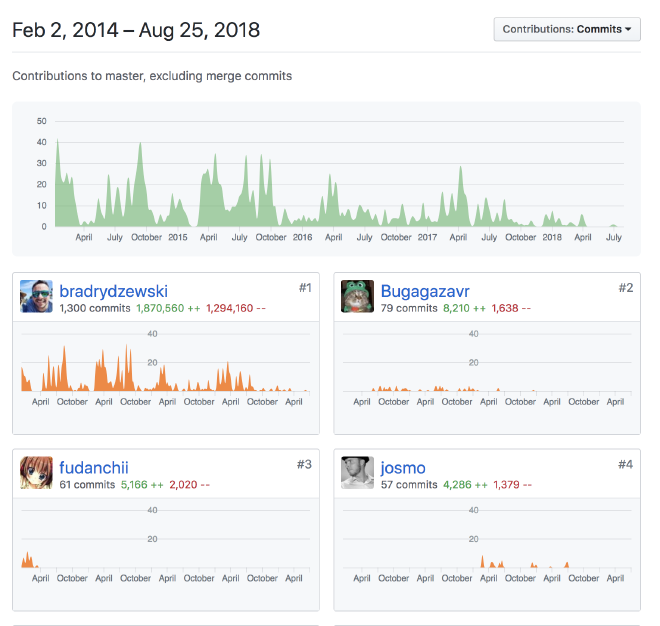This screenshot has width=660, height=626.
Task: Click fudanchii's anime avatar
Action: 37,472
